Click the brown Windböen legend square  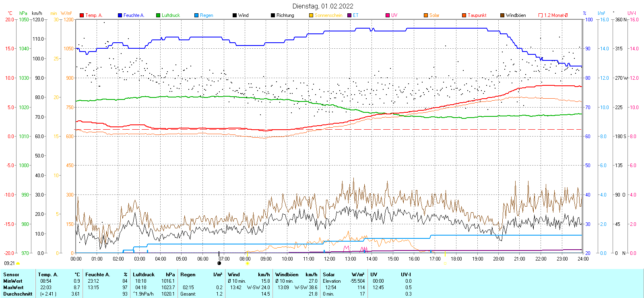pos(502,15)
